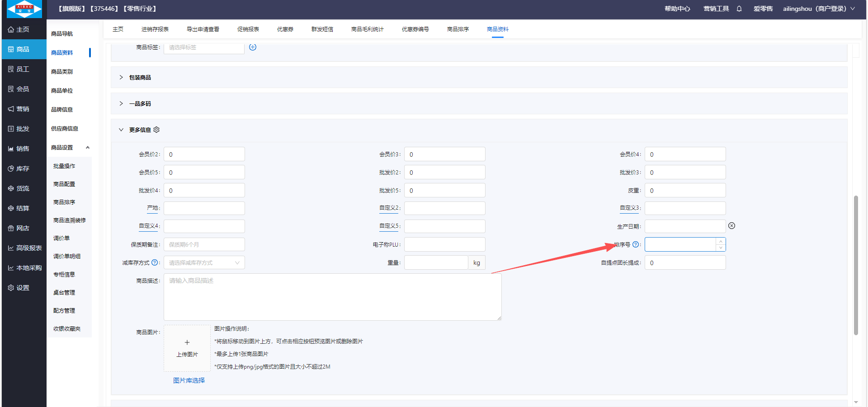The height and width of the screenshot is (407, 868).
Task: Open notifications bell icon in header
Action: (x=739, y=9)
